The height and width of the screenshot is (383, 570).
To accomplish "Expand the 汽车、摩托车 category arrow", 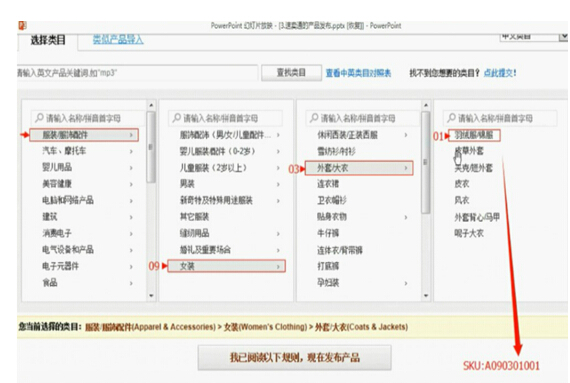I will pyautogui.click(x=131, y=151).
